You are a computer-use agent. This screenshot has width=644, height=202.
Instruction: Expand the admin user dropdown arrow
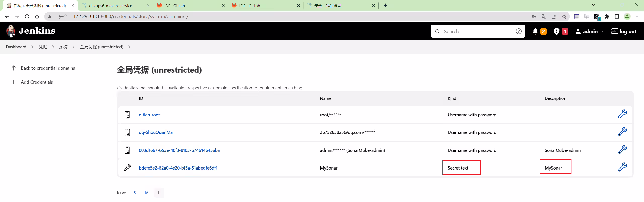(x=602, y=31)
